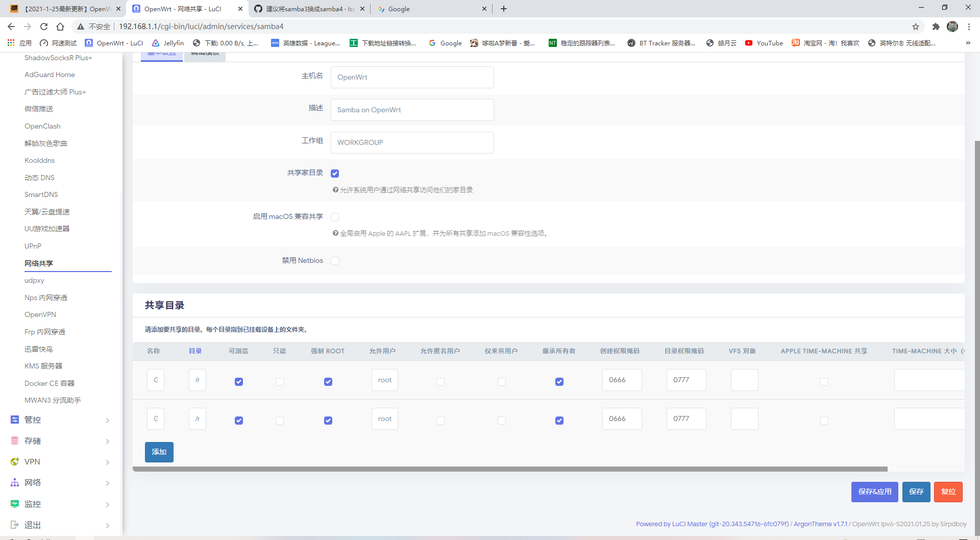Viewport: 980px width, 540px height.
Task: Select the 管控 sliders icon in sidebar
Action: point(14,420)
